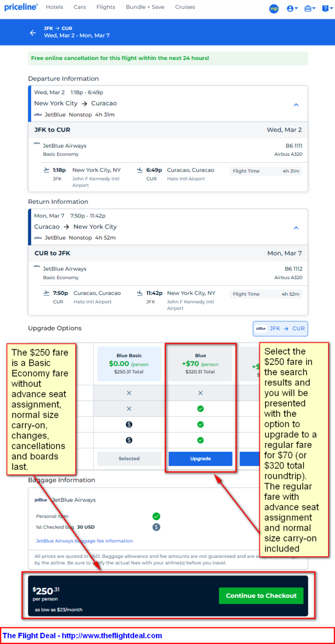Screen dimensions: 335x644
Task: Click the Blue fare Upgrade button
Action: pyautogui.click(x=200, y=459)
